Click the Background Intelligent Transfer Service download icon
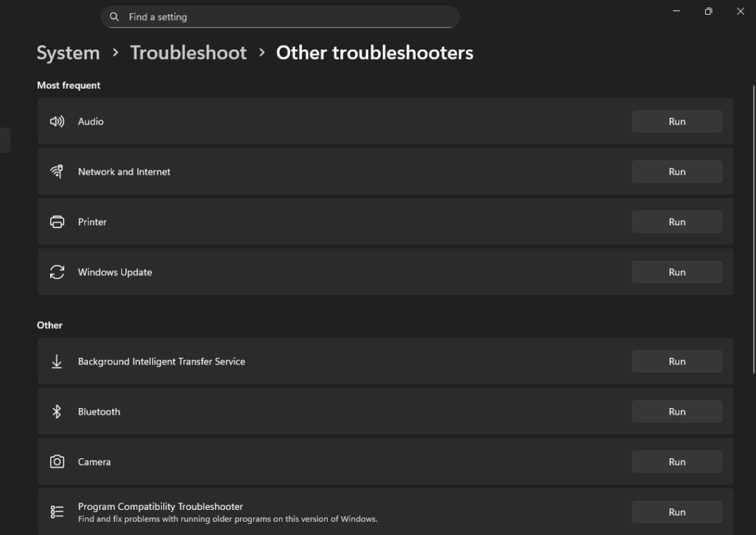The width and height of the screenshot is (756, 535). (x=57, y=361)
